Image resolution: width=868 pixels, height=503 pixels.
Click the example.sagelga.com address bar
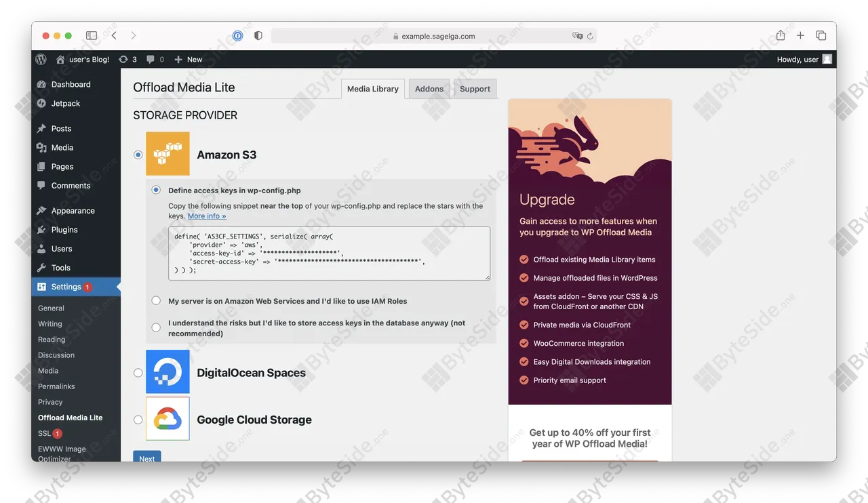click(434, 36)
